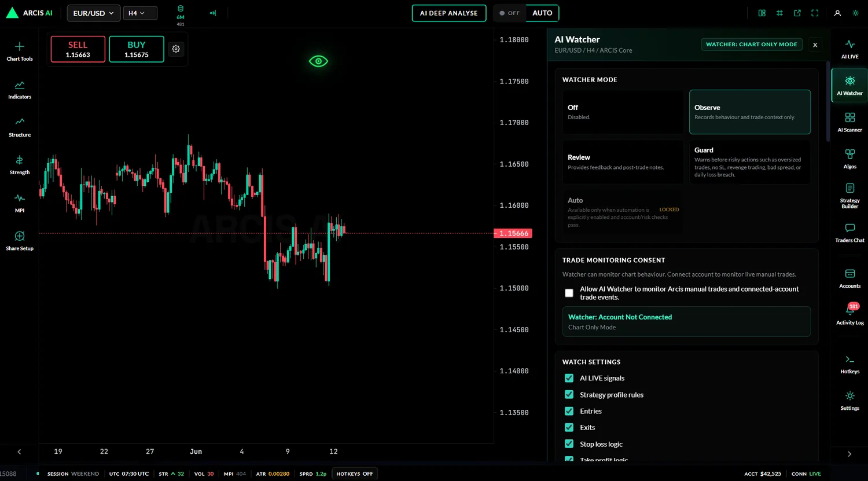Click the layout panels icon in top bar
Image resolution: width=868 pixels, height=481 pixels.
coord(762,13)
